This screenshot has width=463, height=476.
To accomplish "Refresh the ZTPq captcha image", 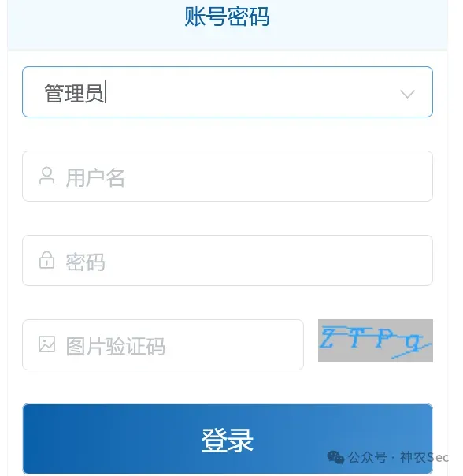I will [x=376, y=340].
